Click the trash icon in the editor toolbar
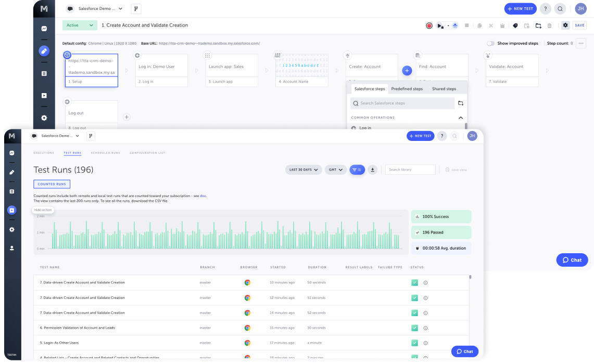Viewport: 594px width, 364px height. click(549, 25)
